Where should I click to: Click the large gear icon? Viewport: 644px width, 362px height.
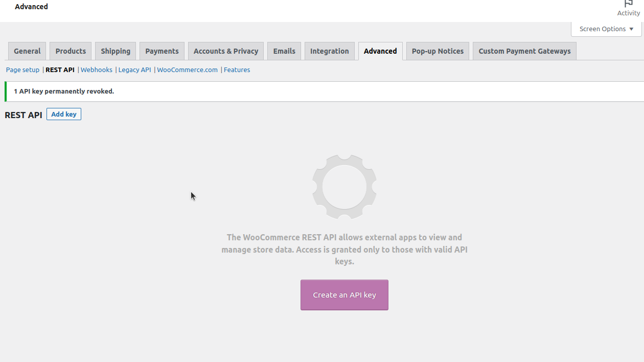tap(344, 187)
